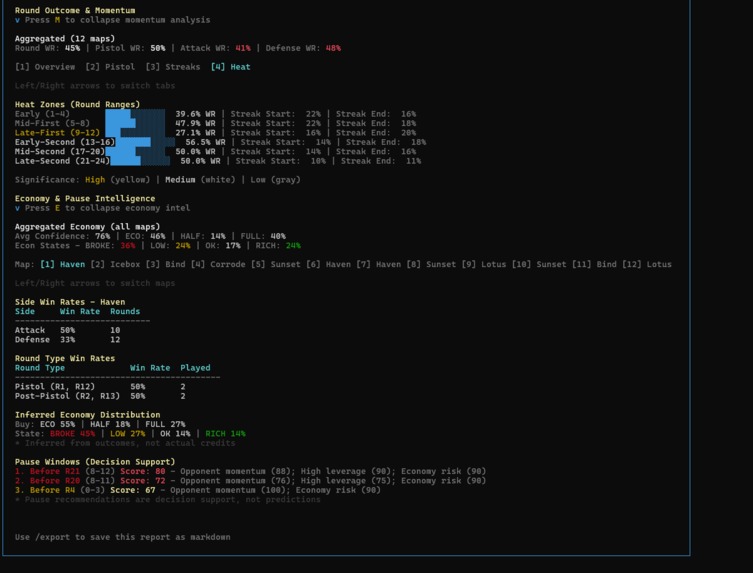Click the Pistol WR: 50% value

point(130,48)
